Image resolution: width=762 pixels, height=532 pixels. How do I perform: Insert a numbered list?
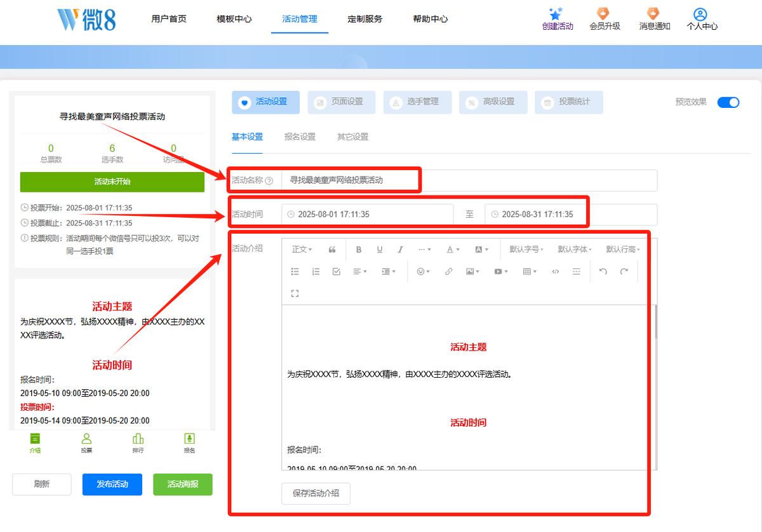(x=316, y=271)
